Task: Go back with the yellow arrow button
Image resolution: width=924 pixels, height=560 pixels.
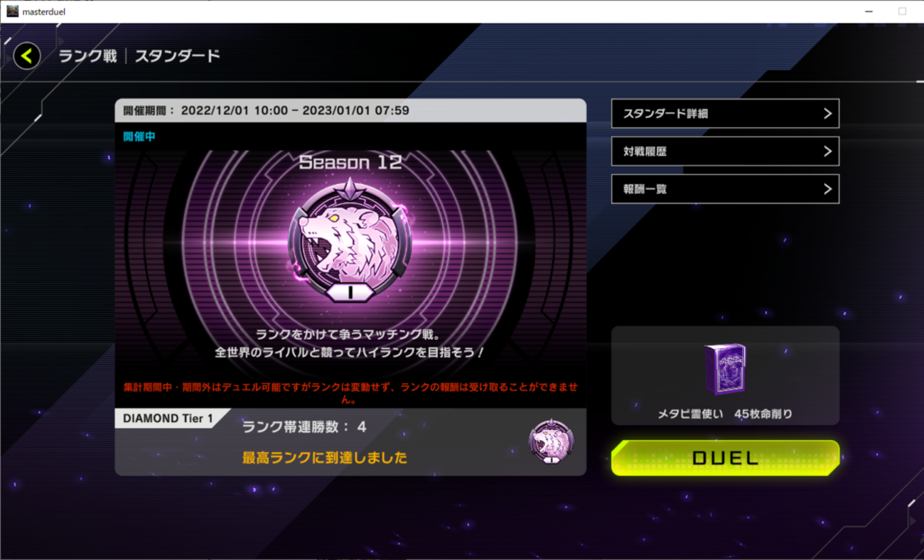Action: point(27,55)
